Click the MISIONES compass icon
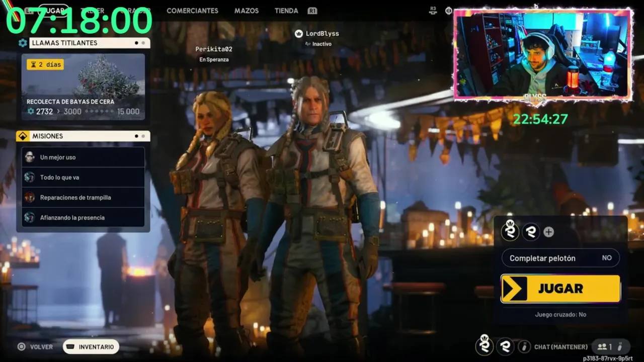This screenshot has width=644, height=362. point(23,136)
